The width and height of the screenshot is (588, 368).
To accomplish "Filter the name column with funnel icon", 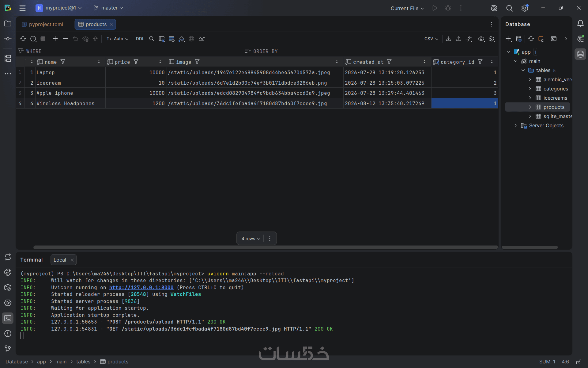I will [x=63, y=62].
